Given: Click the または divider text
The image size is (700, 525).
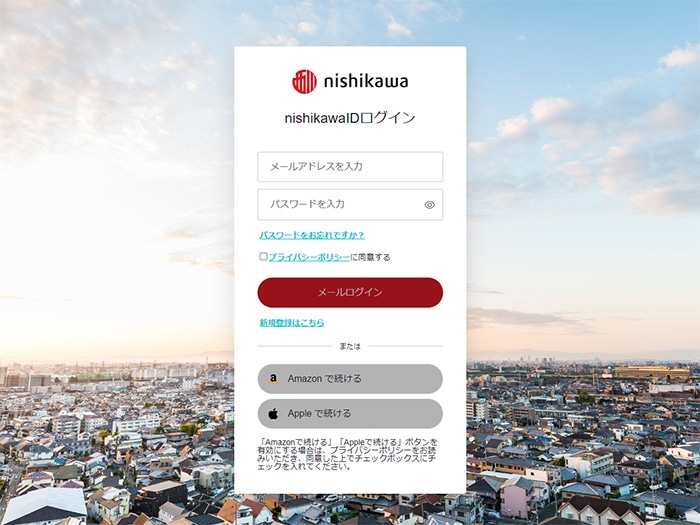Looking at the screenshot, I should point(350,346).
